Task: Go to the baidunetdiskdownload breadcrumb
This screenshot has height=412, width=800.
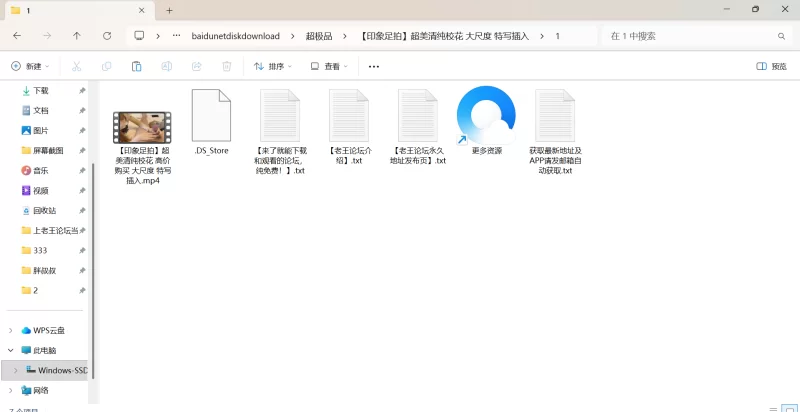Action: click(236, 36)
